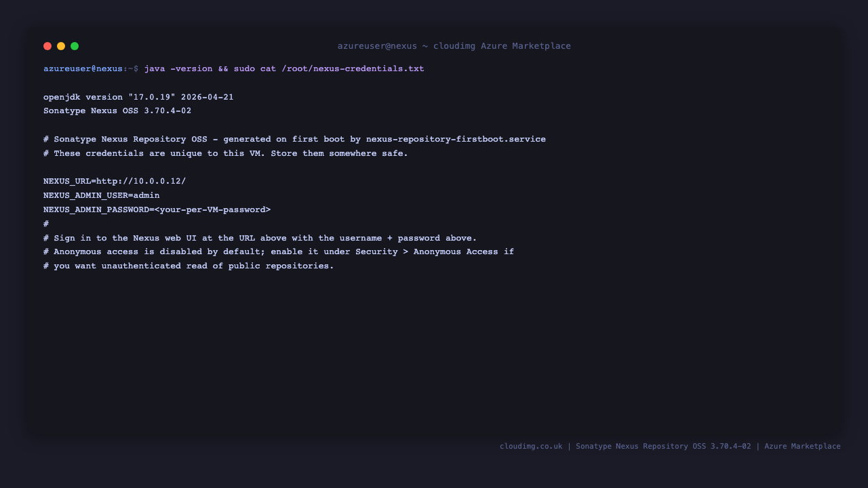The image size is (868, 488).
Task: Click the 'Anonymous access is disabled by default' line
Action: [x=279, y=252]
